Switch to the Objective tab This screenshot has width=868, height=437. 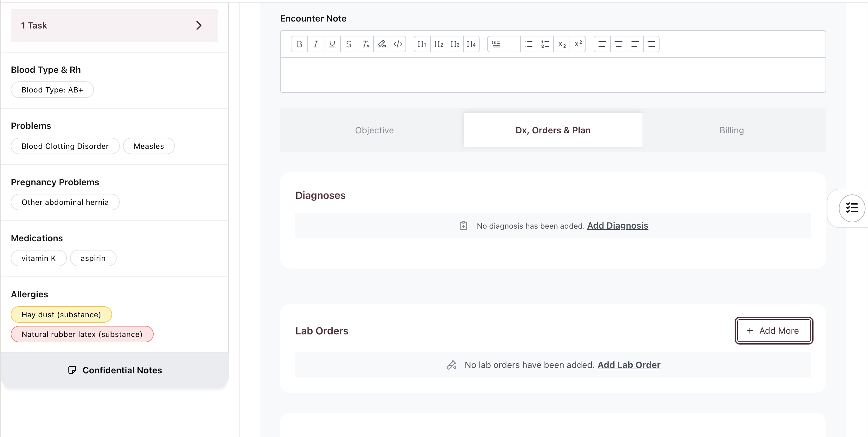click(x=374, y=130)
